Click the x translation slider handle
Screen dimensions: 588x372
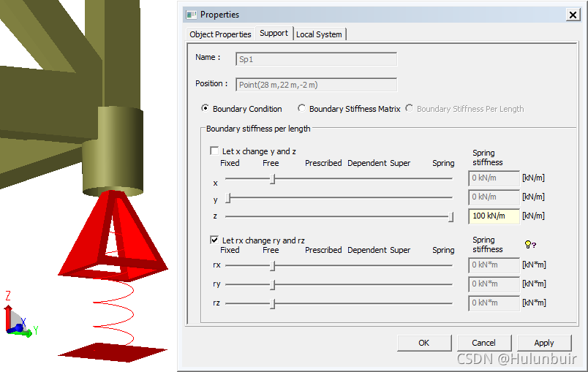tap(273, 179)
